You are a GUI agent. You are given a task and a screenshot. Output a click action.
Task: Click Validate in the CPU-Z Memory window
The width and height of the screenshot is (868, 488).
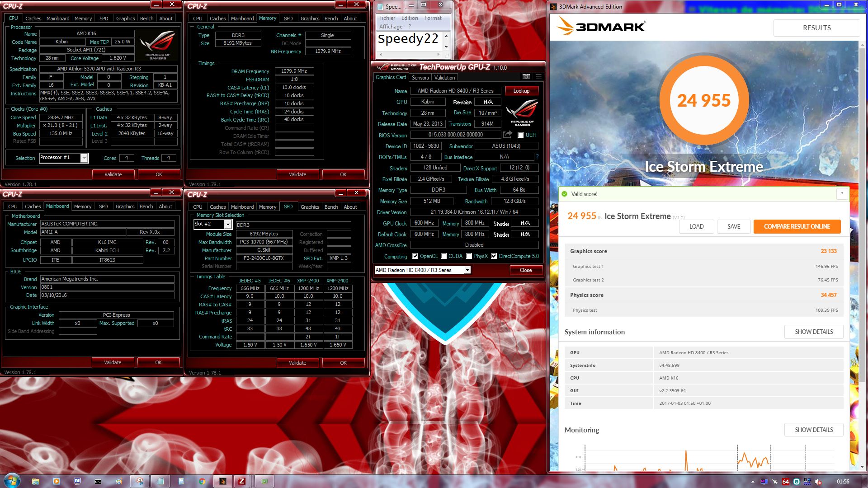point(297,174)
